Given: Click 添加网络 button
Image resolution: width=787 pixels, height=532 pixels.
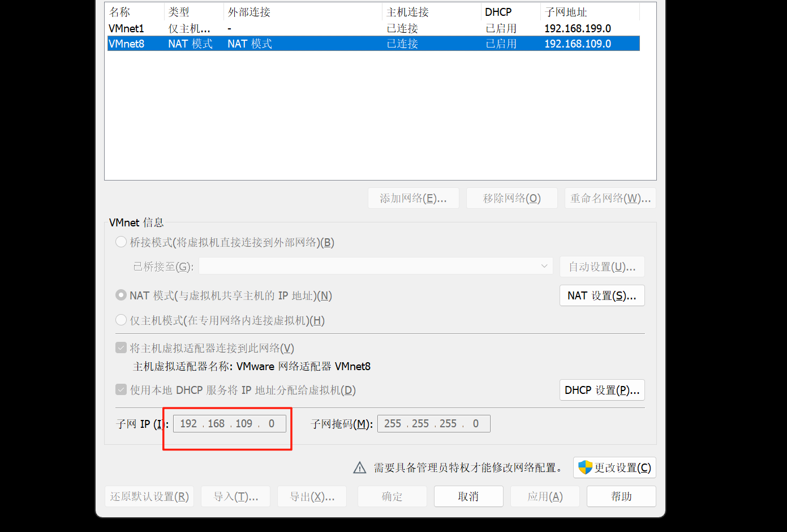Looking at the screenshot, I should (x=414, y=198).
